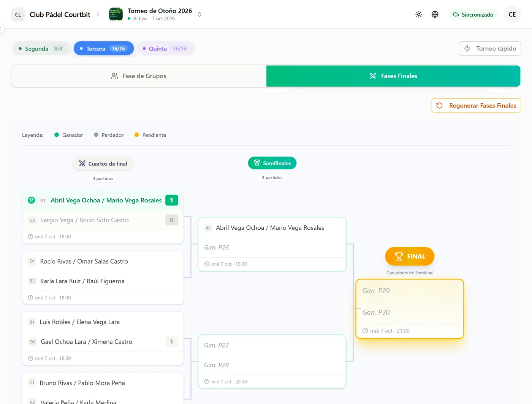This screenshot has width=532, height=404.
Task: Click the C2 seed badge beside Sergio Vega
Action: click(32, 220)
